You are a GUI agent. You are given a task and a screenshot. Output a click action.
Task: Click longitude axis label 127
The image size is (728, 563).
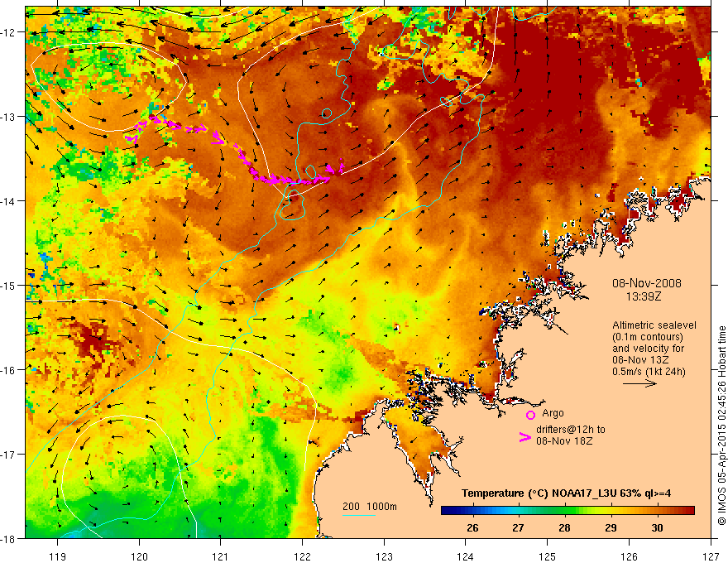pos(711,556)
